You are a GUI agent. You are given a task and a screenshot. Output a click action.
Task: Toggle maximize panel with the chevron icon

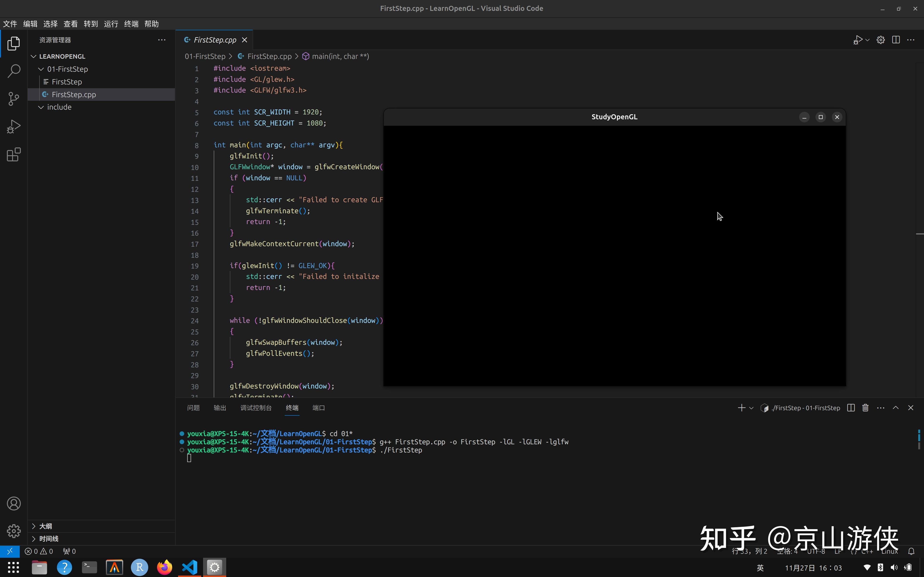(896, 408)
